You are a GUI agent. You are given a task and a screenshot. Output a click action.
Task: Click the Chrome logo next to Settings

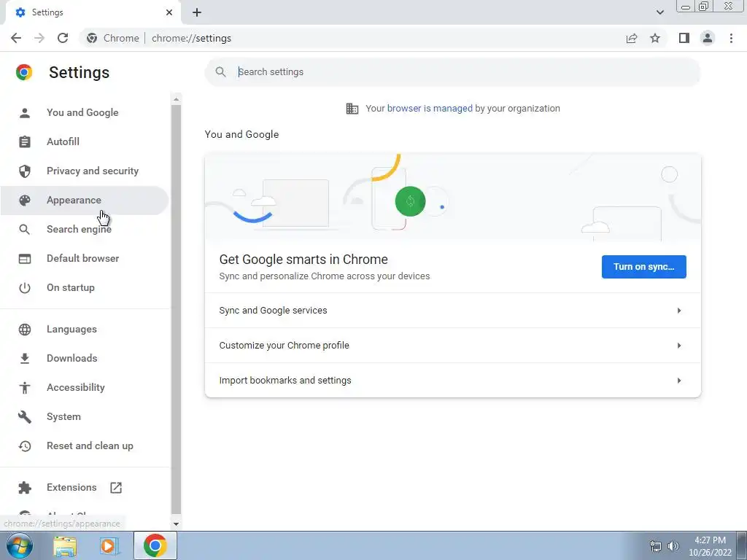24,72
